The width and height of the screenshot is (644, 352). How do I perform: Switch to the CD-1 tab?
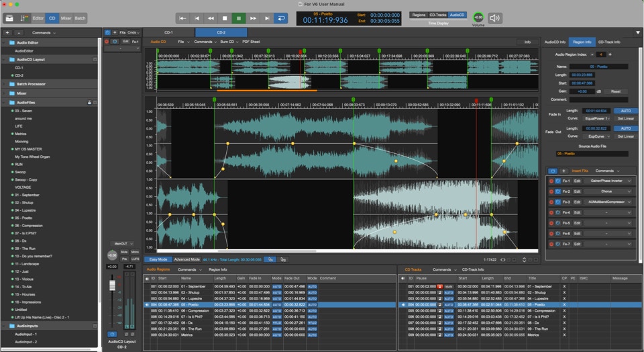tap(169, 32)
